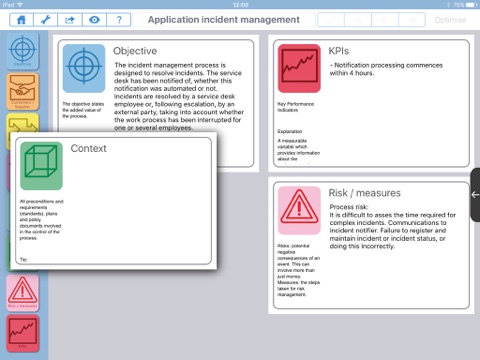Tap the 12:00 clock in the status bar

[x=241, y=5]
